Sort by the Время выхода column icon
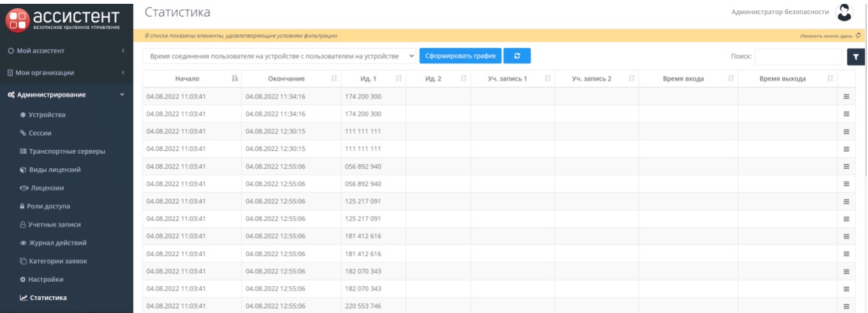Screen dimensions: 868x313 [x=830, y=78]
